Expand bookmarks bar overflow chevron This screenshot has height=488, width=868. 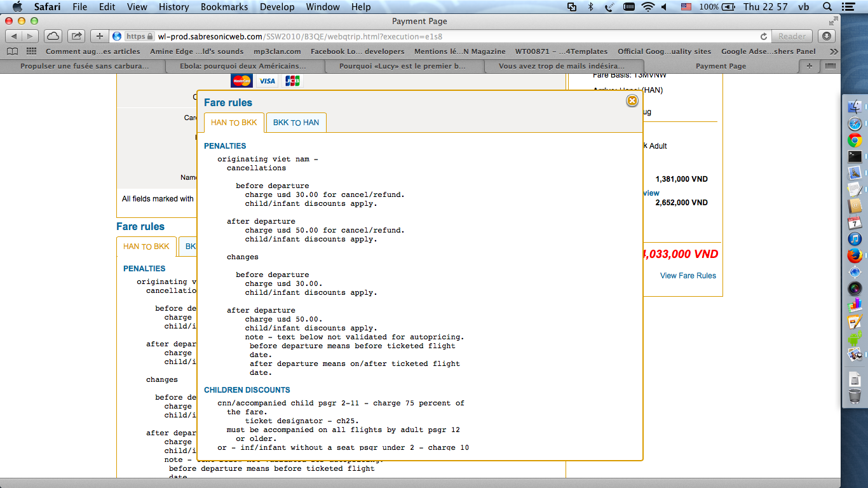coord(834,51)
